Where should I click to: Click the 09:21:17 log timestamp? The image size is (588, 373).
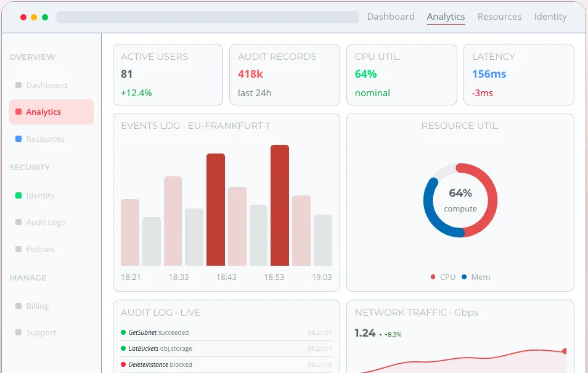[320, 348]
